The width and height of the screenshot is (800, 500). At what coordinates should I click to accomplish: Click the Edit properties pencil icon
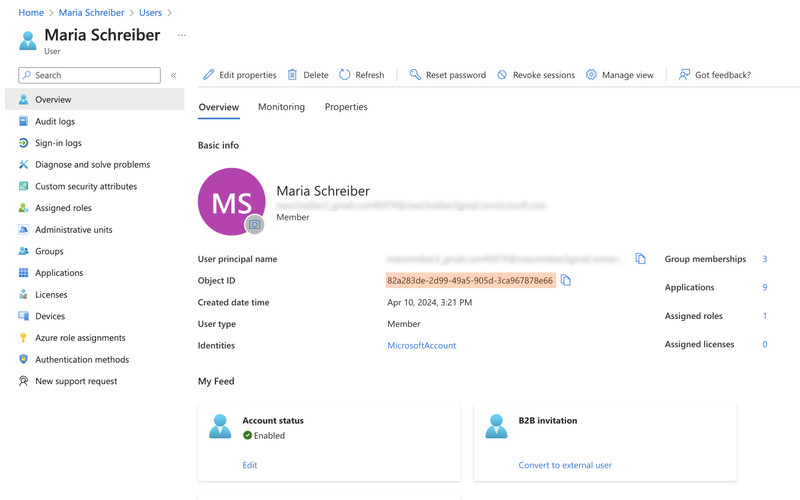209,74
